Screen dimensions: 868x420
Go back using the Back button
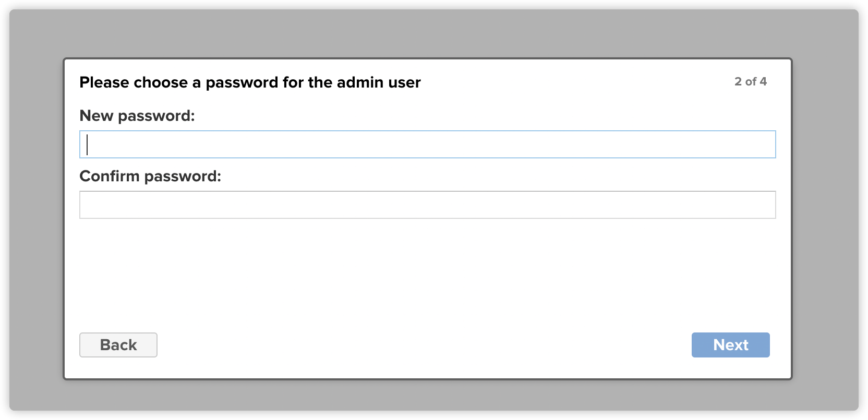[x=118, y=345]
